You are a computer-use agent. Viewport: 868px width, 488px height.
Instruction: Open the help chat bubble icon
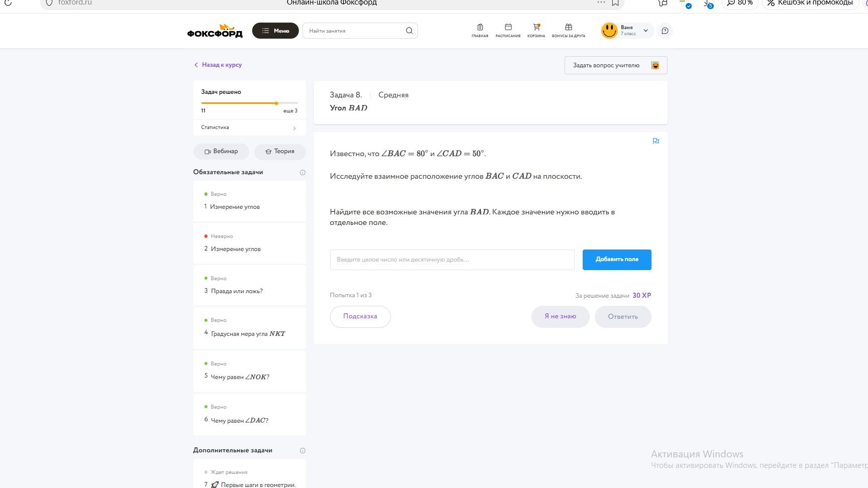click(x=665, y=31)
